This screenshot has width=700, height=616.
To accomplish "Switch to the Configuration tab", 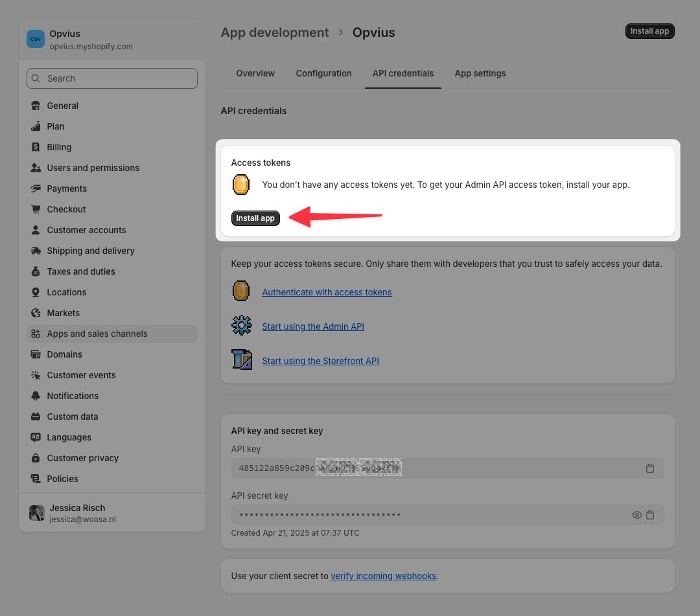I will 323,74.
